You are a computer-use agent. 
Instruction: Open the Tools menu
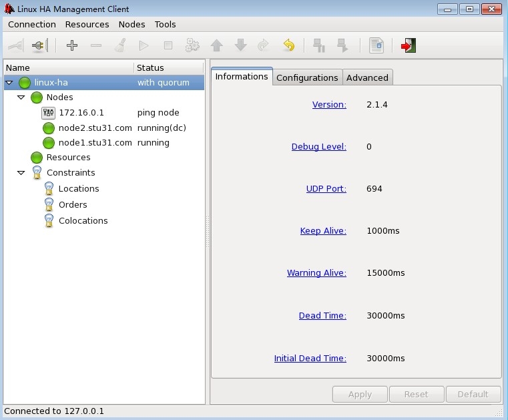(x=166, y=24)
